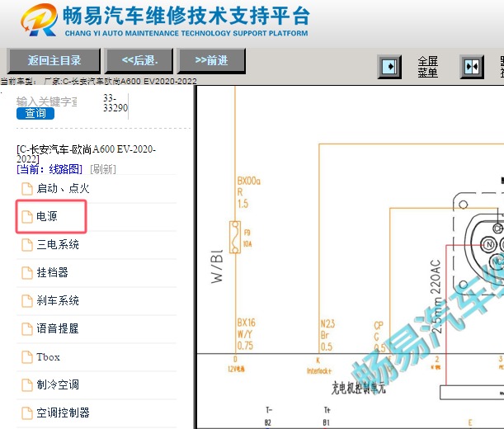504x429 pixels.
Task: Open the 启动、点火 entry
Action: (63, 188)
